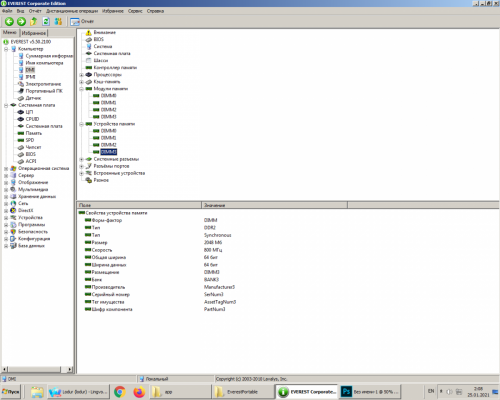Open the Пуск start button
500x400 pixels.
coord(11,392)
